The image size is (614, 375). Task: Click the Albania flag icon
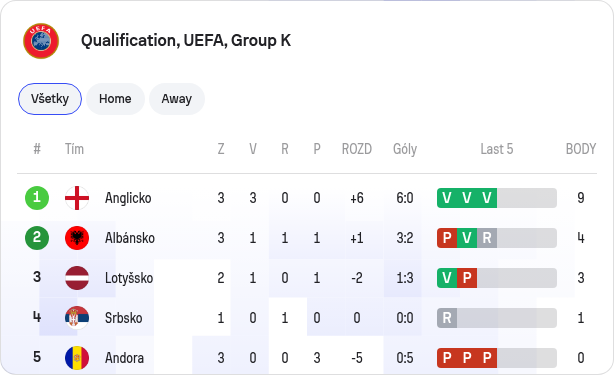point(77,238)
